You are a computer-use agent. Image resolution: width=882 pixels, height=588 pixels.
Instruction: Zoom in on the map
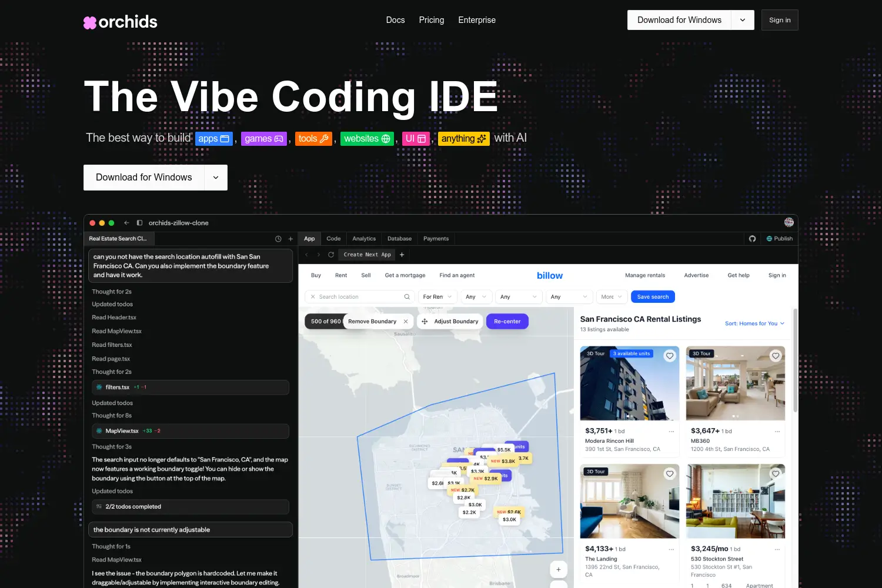[559, 569]
